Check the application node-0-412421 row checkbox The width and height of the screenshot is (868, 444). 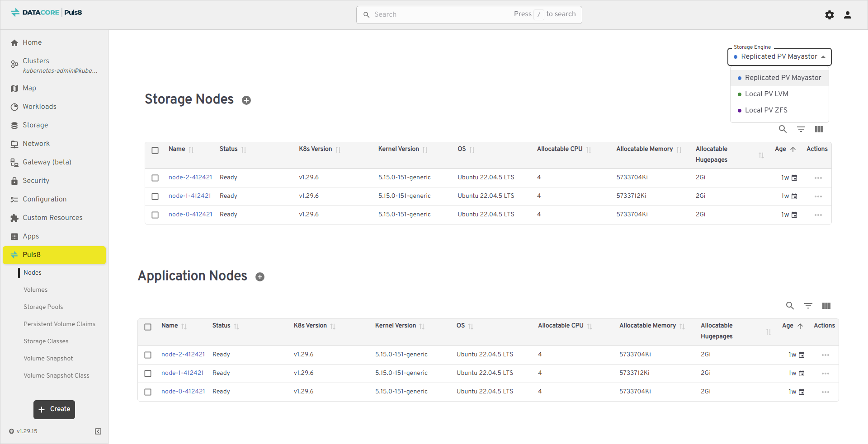click(148, 392)
